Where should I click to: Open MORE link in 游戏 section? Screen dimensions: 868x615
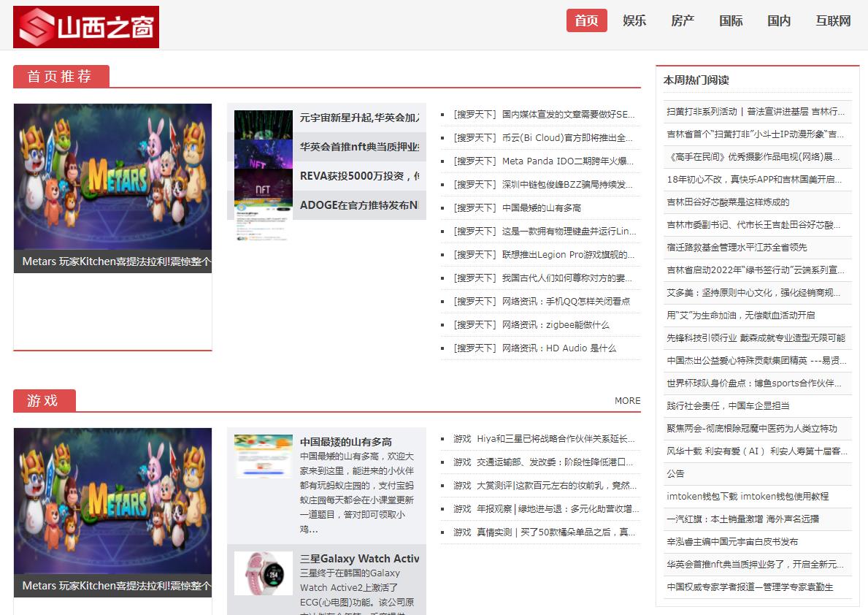click(627, 400)
